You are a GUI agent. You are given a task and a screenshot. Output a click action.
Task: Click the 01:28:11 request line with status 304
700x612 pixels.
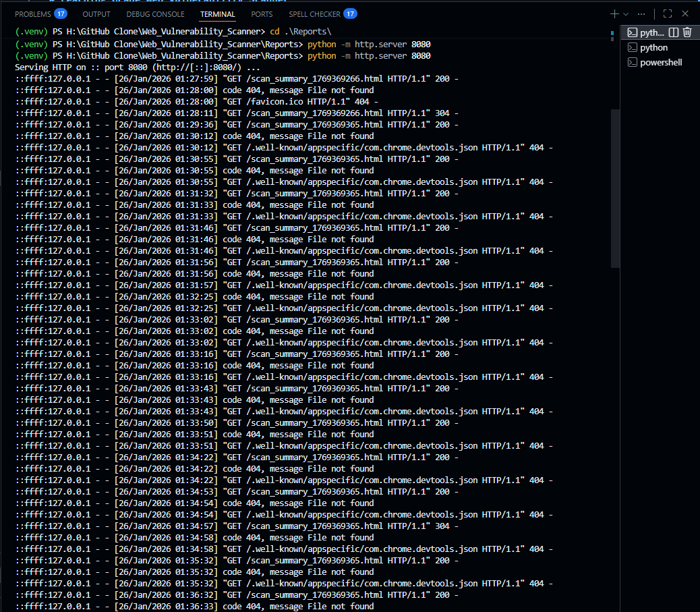tap(237, 113)
